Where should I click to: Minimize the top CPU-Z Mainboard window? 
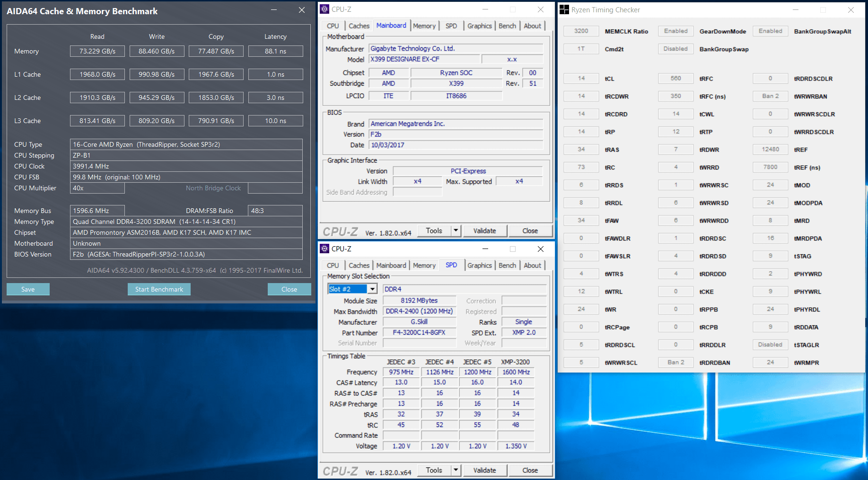coord(485,9)
